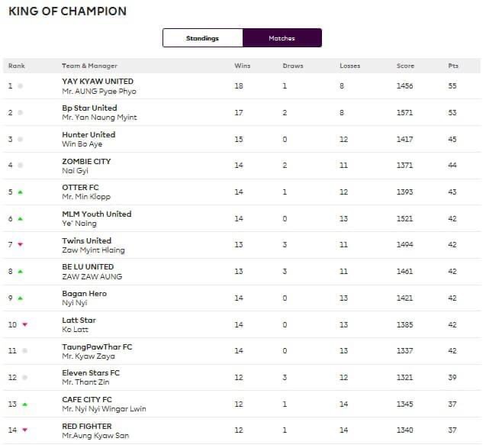The height and width of the screenshot is (448, 486).
Task: Open the Bp Star United team
Action: coord(89,108)
